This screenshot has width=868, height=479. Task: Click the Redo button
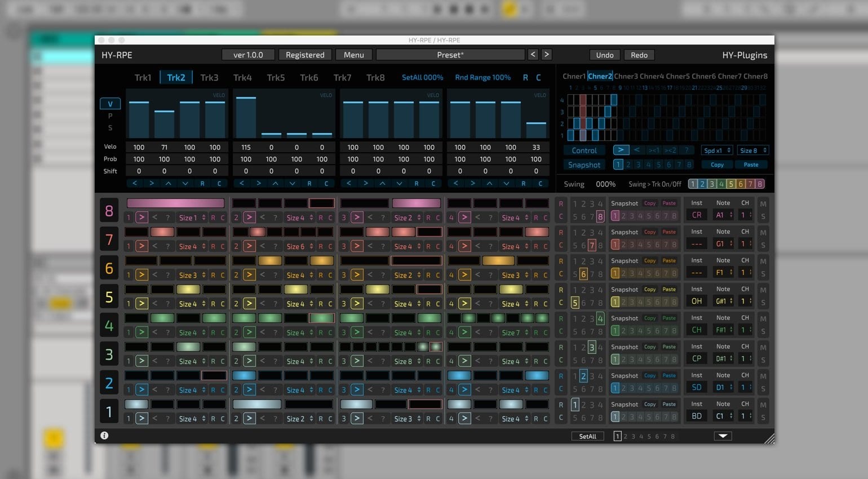pyautogui.click(x=639, y=55)
